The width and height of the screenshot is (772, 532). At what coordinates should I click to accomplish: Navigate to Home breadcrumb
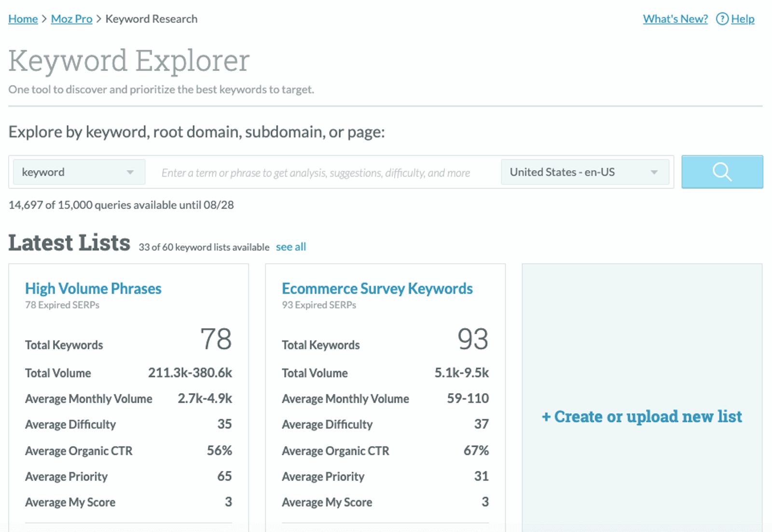pos(23,19)
